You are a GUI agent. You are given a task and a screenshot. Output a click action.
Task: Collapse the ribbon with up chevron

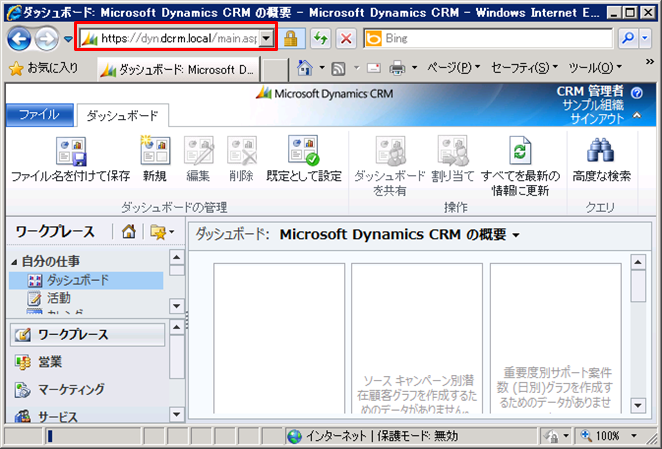point(637,115)
